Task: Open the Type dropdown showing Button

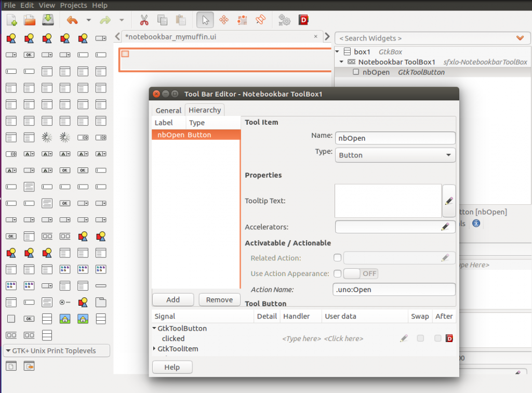Action: [395, 155]
